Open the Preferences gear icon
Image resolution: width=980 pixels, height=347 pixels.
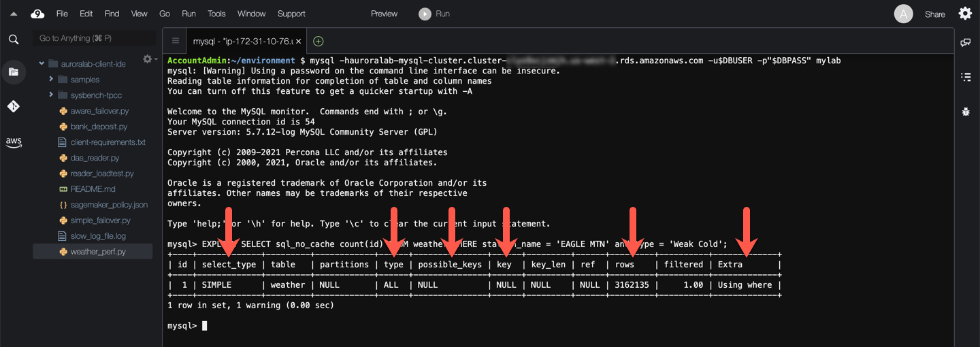[965, 14]
